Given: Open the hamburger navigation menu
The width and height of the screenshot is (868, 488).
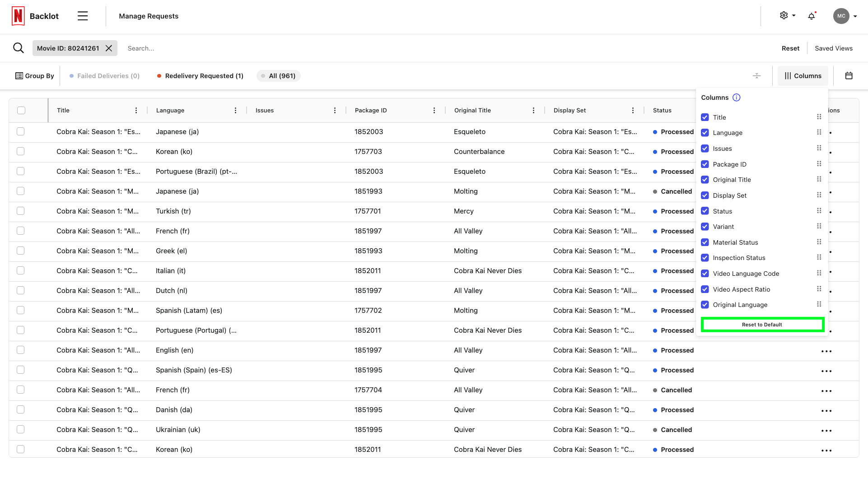Looking at the screenshot, I should (x=83, y=16).
